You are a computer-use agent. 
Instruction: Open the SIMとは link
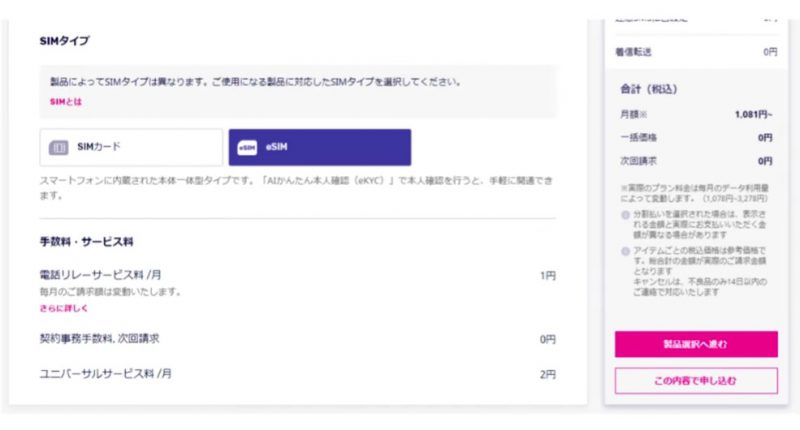tap(66, 102)
